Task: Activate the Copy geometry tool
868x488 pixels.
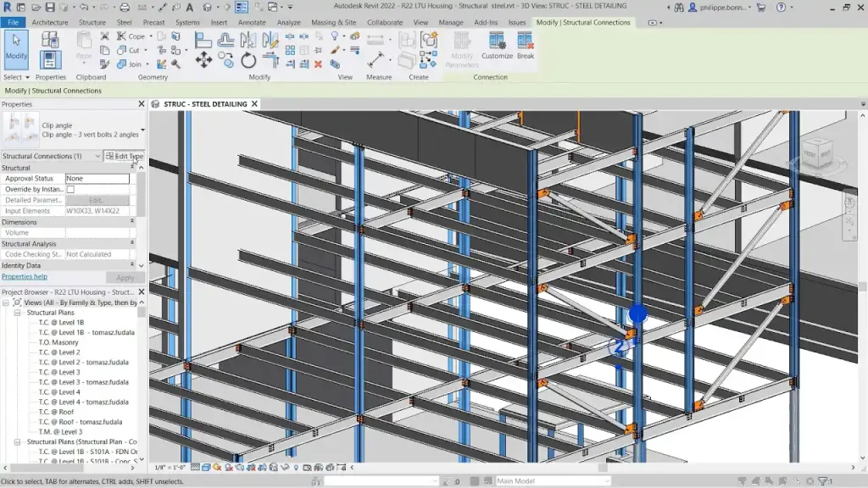Action: click(224, 60)
